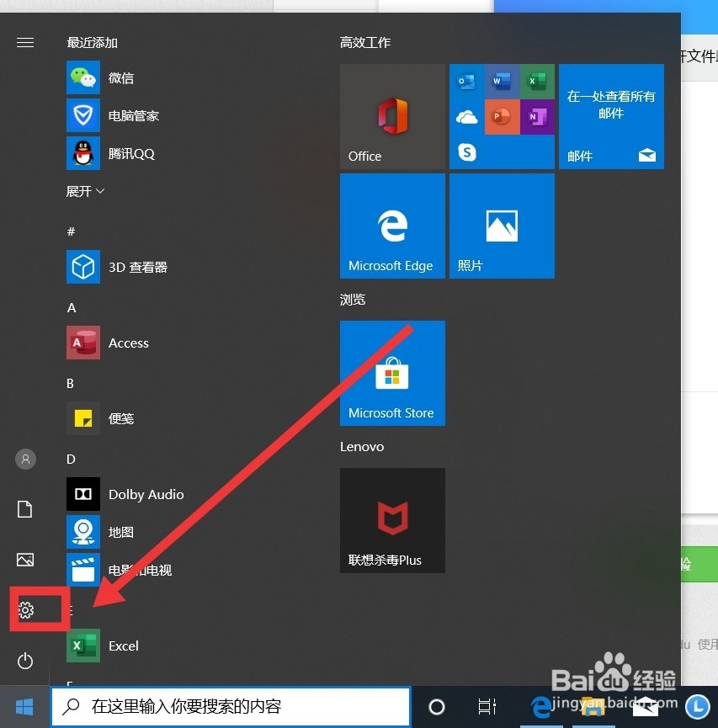Launch Access from the app list
The height and width of the screenshot is (728, 718).
83,343
